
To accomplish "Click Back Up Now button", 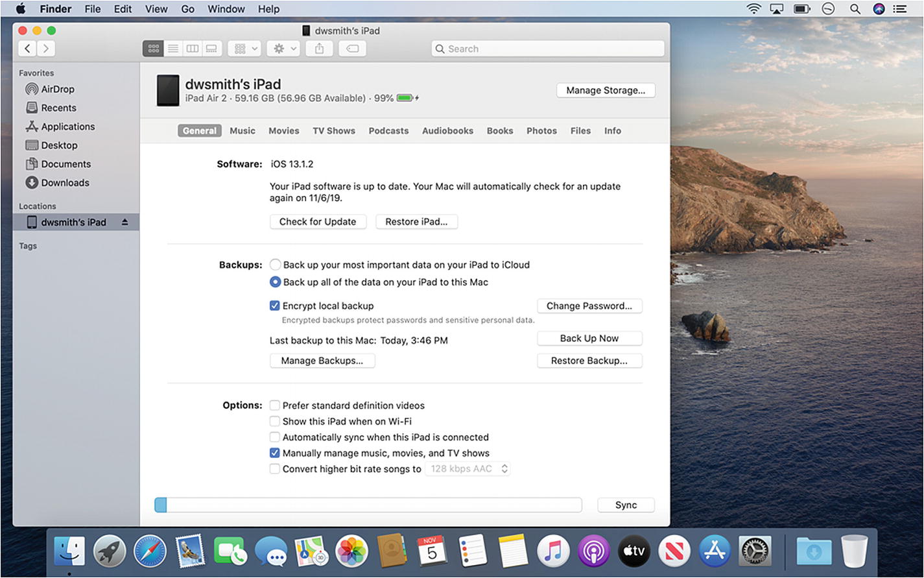I will coord(589,339).
